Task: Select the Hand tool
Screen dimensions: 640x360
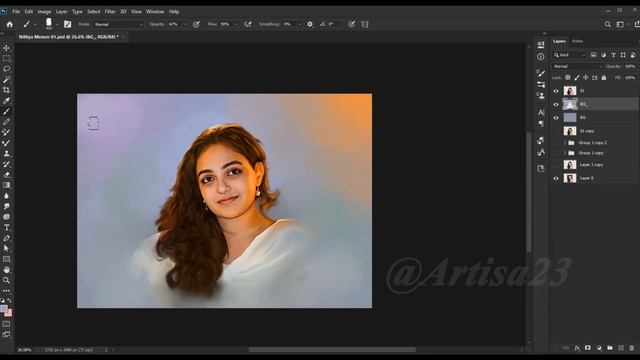Action: coord(7,270)
